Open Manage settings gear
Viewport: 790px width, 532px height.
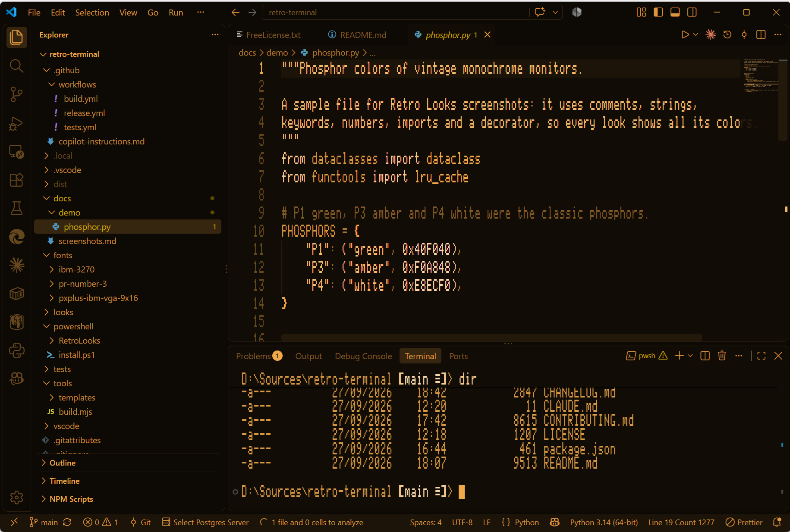(16, 498)
